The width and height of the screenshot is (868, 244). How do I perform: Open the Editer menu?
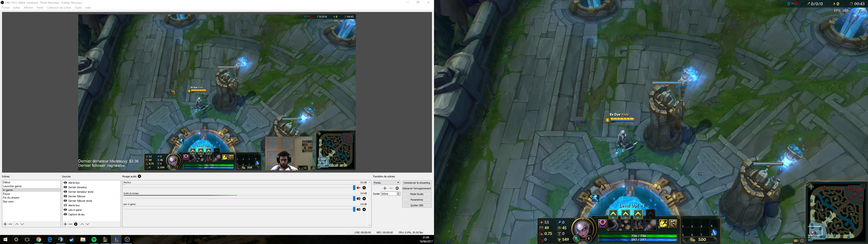click(17, 8)
